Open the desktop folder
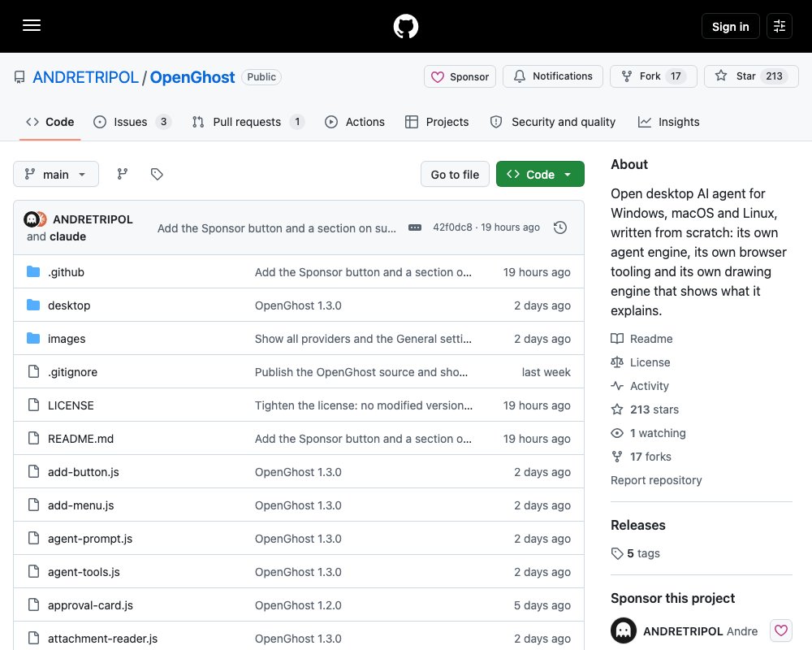812x650 pixels. pyautogui.click(x=69, y=305)
